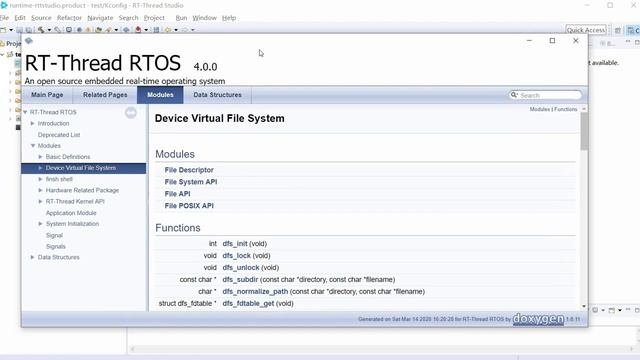
Task: Follow the dfs_lock function link
Action: pyautogui.click(x=237, y=256)
